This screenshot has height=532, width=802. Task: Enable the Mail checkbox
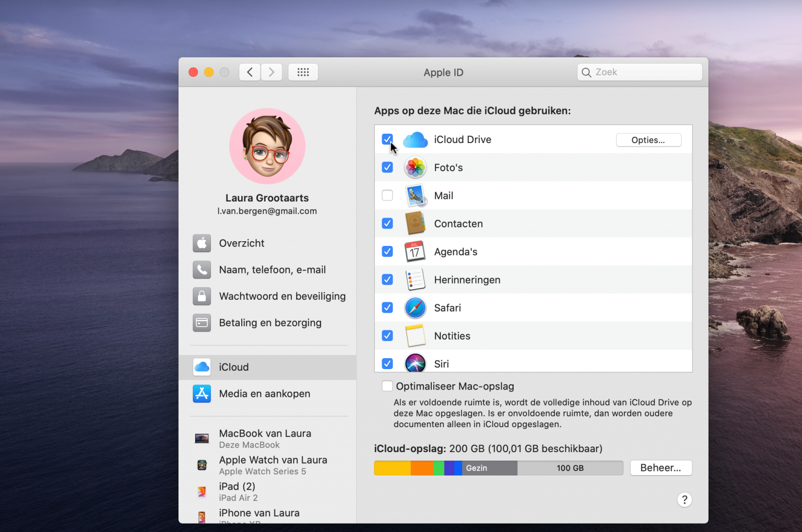pos(387,195)
